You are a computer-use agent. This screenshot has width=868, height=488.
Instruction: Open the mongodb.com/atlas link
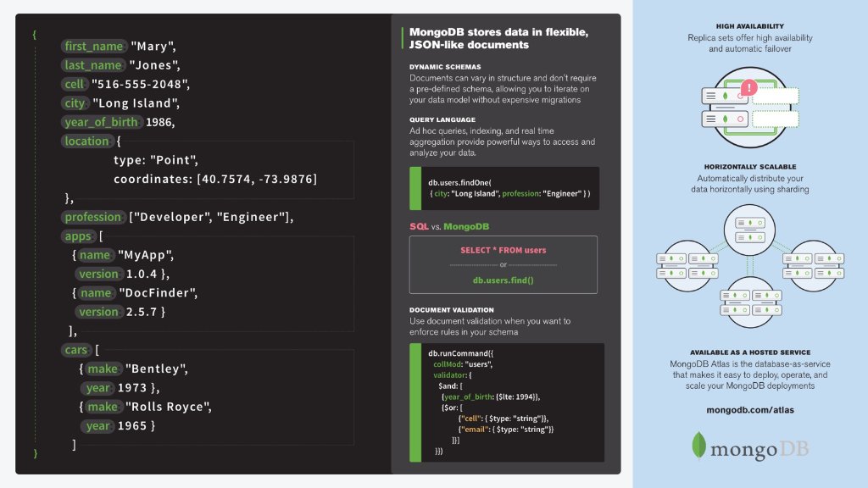pyautogui.click(x=750, y=410)
